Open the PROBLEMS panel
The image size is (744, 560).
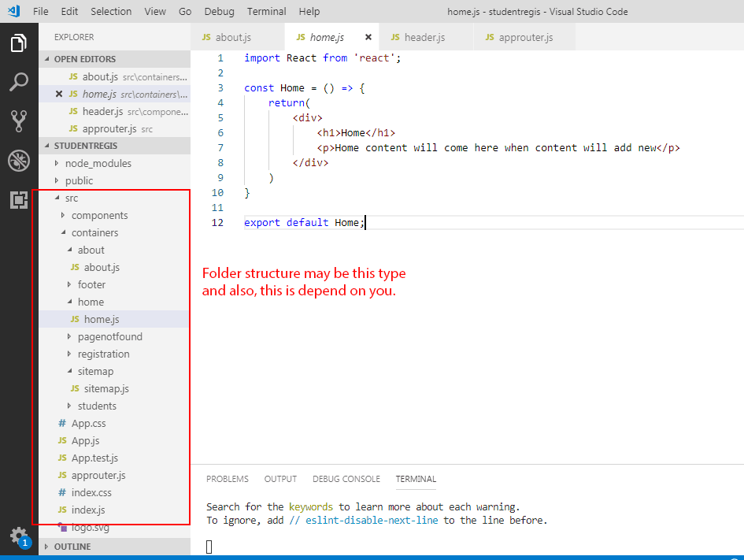pos(227,479)
